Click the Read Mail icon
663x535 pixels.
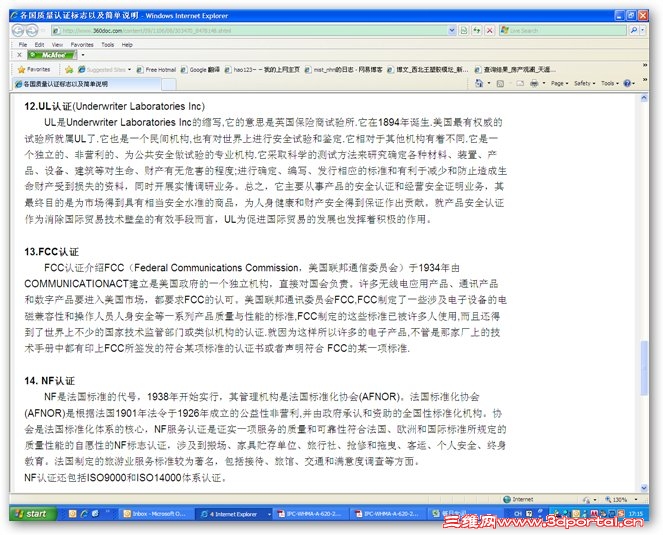520,83
